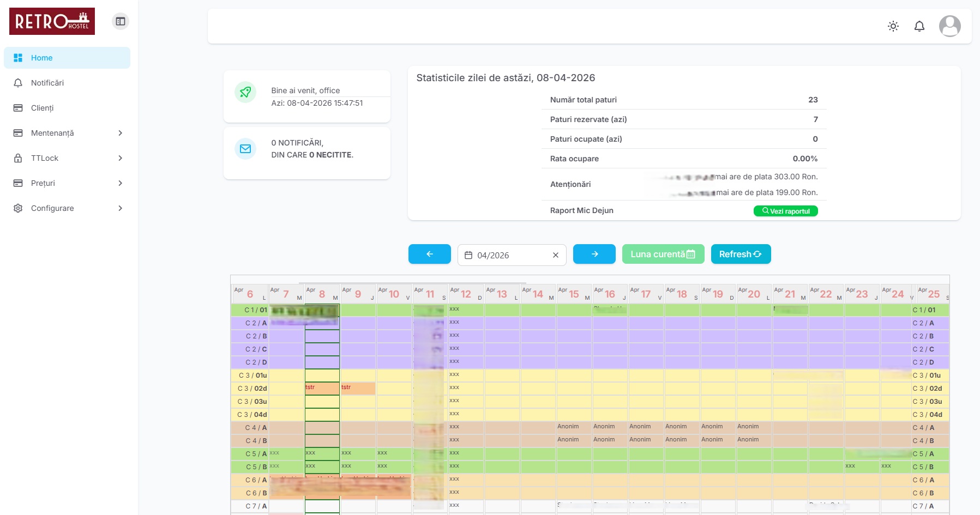980x515 pixels.
Task: Open the user avatar profile menu
Action: (x=949, y=26)
